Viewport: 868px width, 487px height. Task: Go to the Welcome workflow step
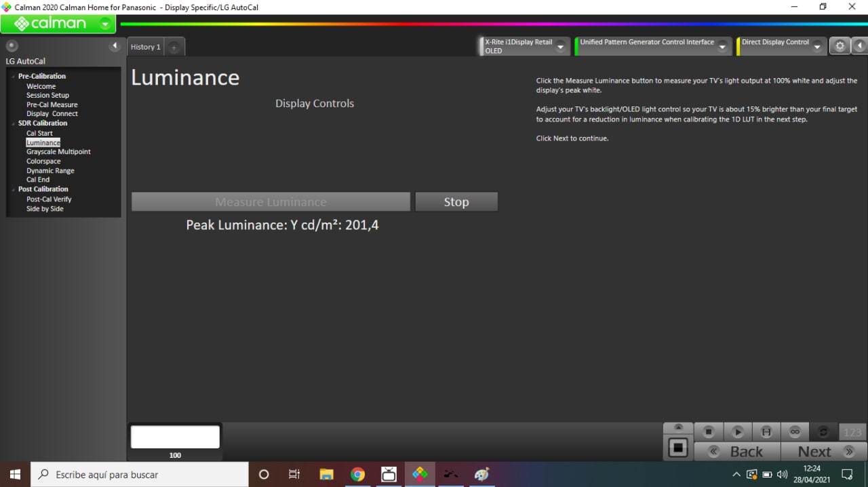(41, 86)
